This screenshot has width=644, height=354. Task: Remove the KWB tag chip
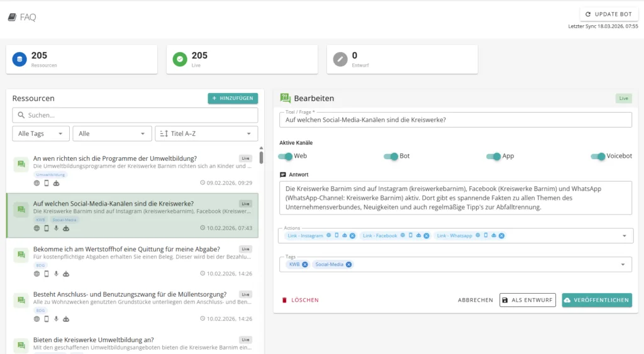coord(305,265)
